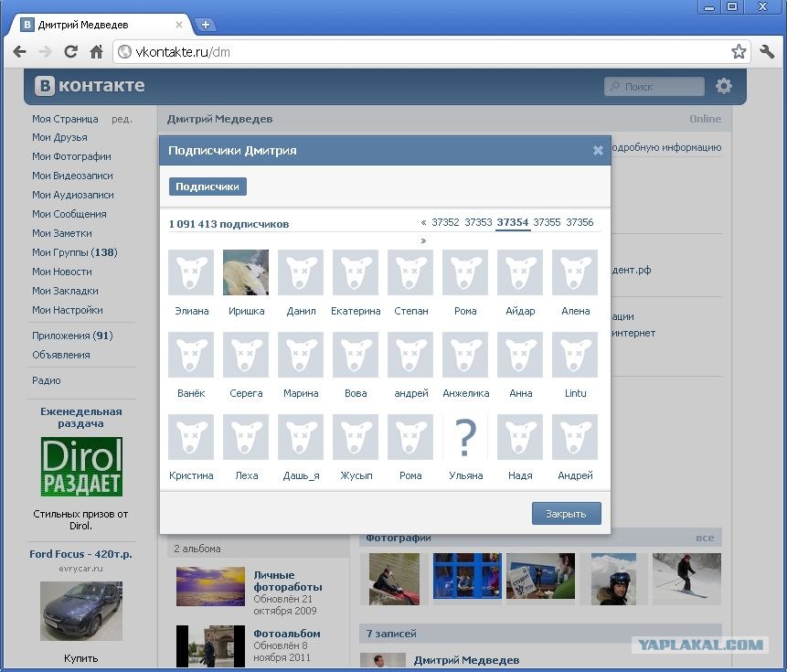Click the name link Надя
This screenshot has height=672, width=787.
520,475
